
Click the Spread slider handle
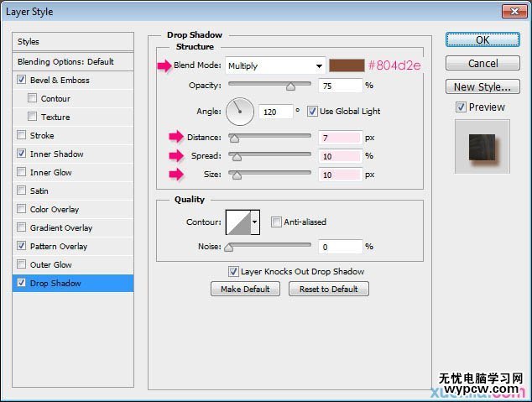[x=237, y=157]
